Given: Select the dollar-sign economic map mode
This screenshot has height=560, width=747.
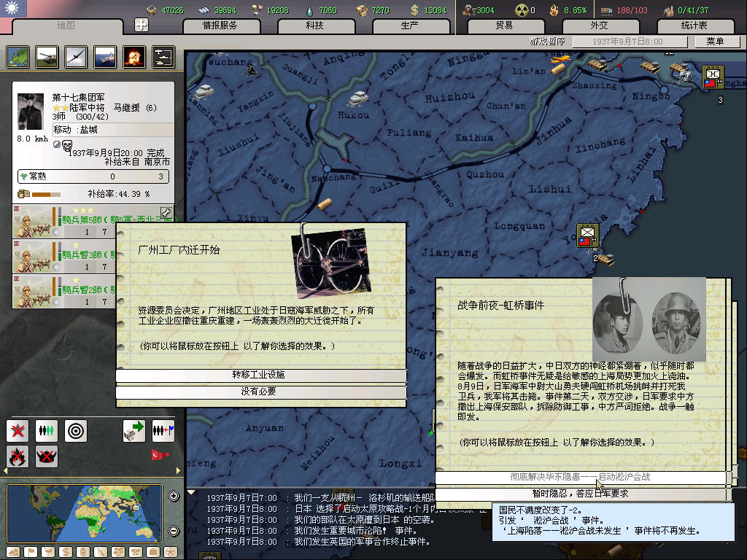Looking at the screenshot, I should (x=66, y=552).
